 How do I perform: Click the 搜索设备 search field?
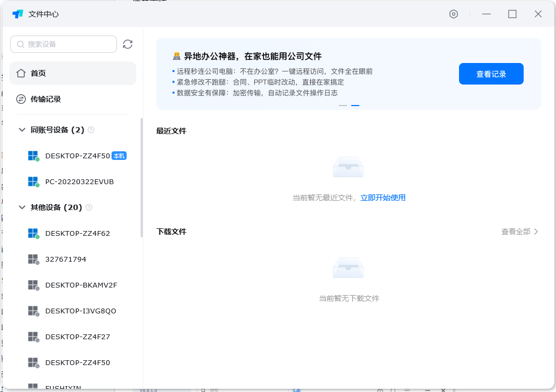coord(64,44)
